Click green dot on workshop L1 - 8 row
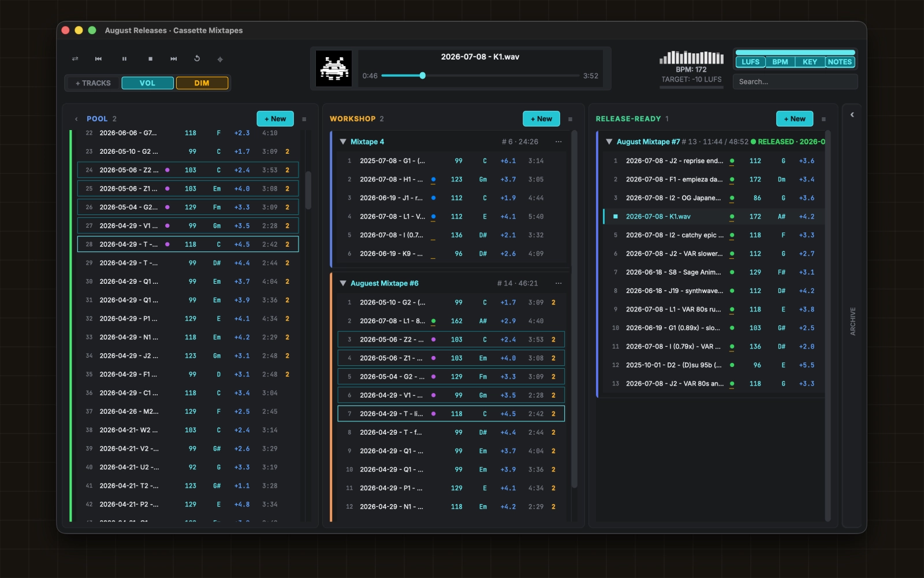Screen dimensions: 924x578 coord(434,321)
